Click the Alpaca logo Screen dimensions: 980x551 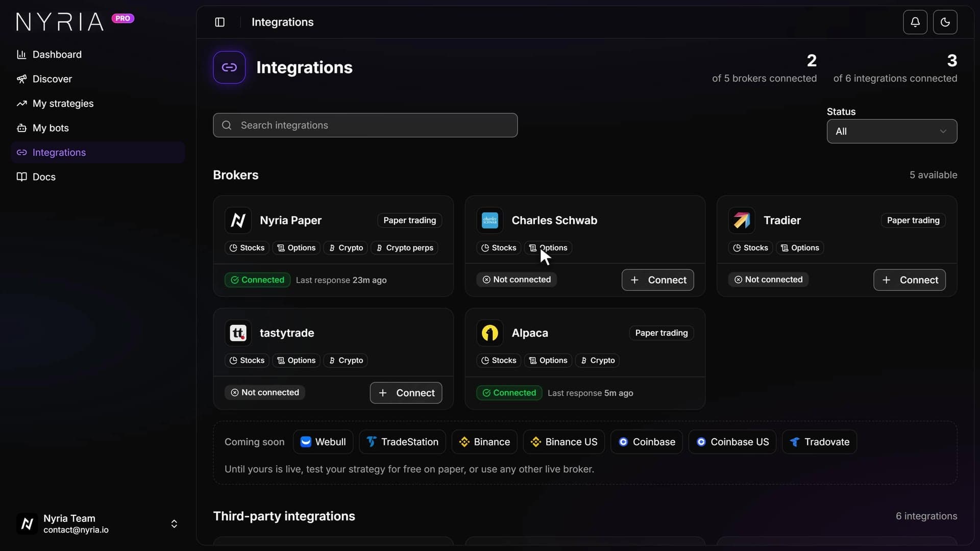[490, 333]
